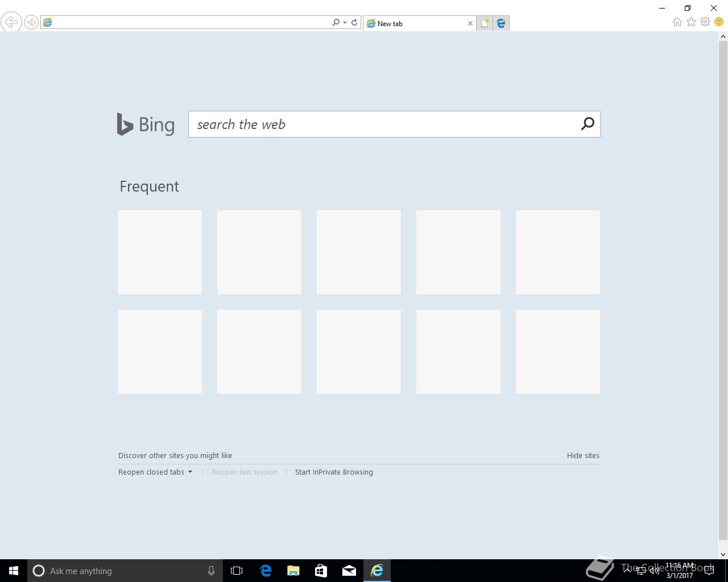Screen dimensions: 728x582
Task: Click the scrollbar up arrow
Action: 723,36
